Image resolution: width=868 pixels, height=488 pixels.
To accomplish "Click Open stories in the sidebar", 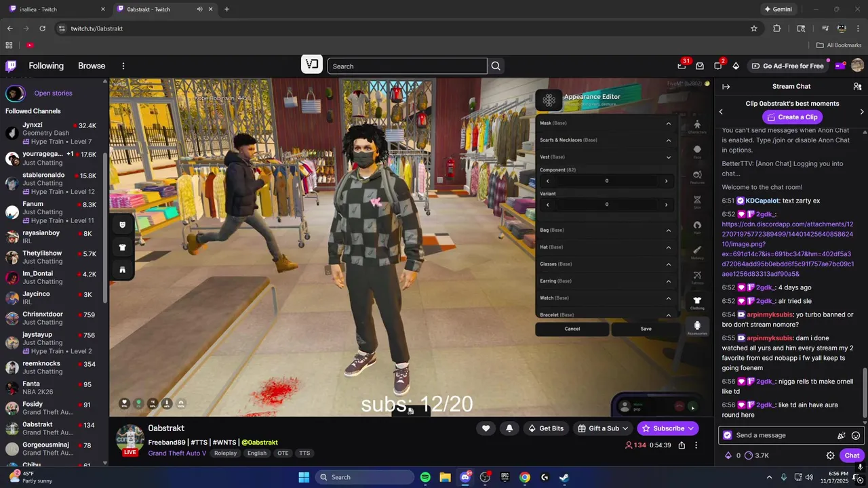I will click(53, 94).
